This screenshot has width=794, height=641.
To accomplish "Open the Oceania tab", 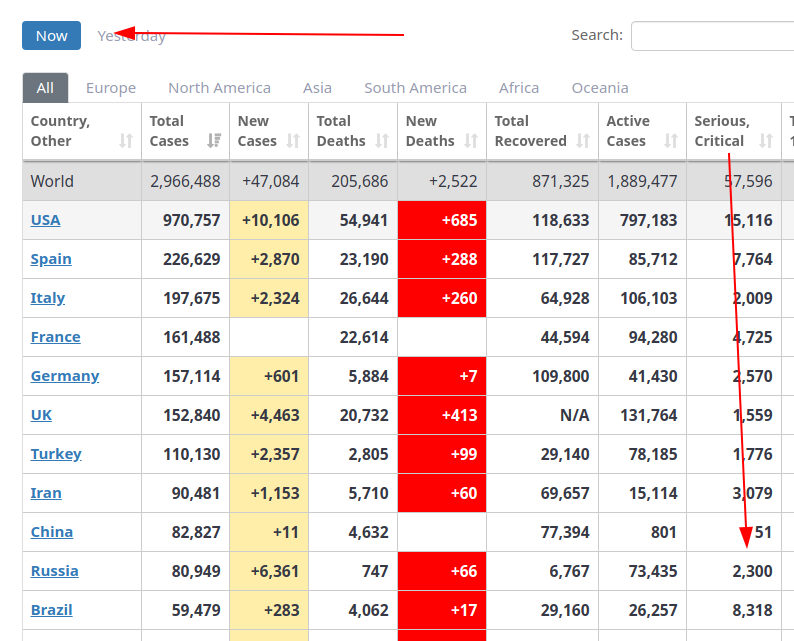I will pyautogui.click(x=600, y=88).
